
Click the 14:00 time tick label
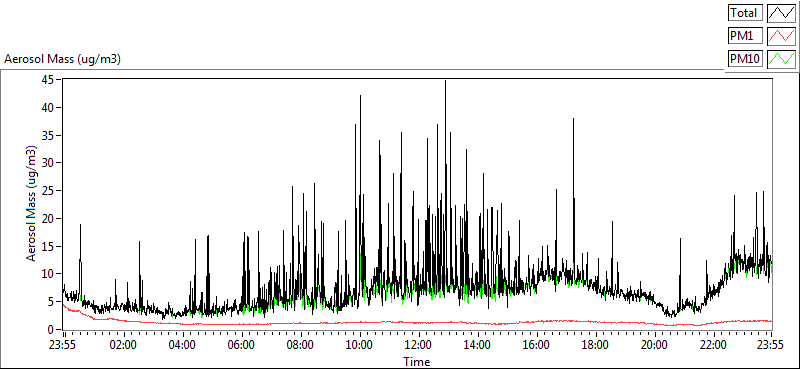coord(478,344)
